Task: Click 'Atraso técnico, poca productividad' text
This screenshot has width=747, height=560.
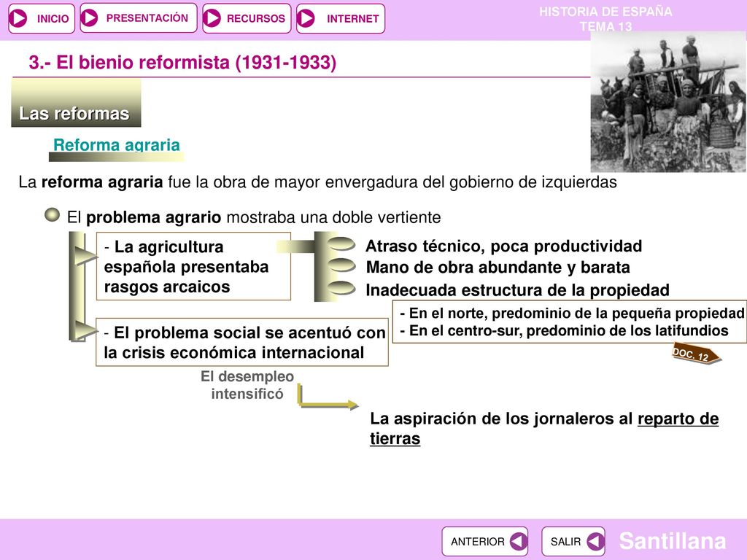Action: point(503,246)
